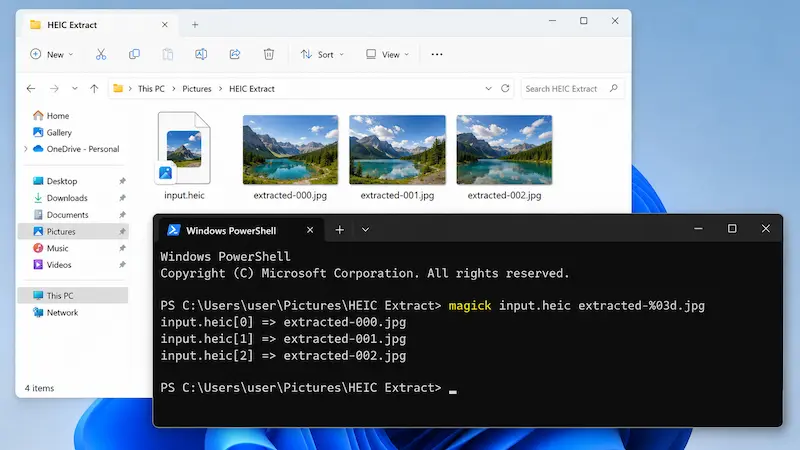Viewport: 800px width, 450px height.
Task: Click the '4 items' status bar text
Action: point(39,388)
